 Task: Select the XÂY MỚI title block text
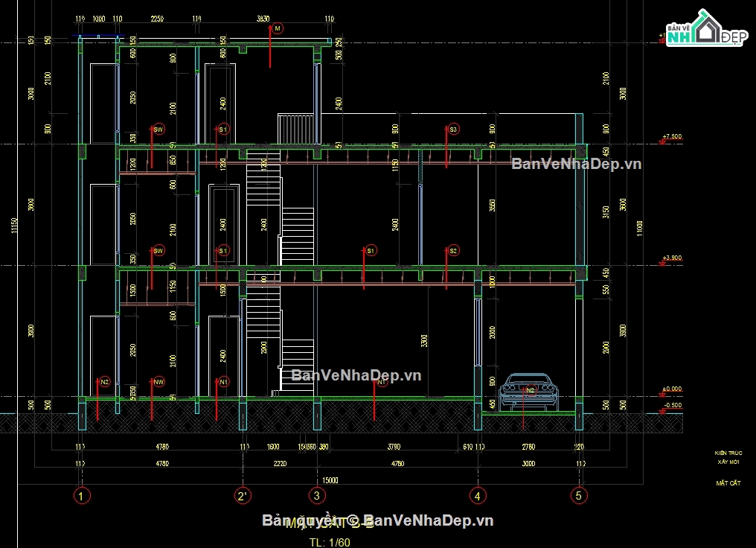tap(728, 462)
